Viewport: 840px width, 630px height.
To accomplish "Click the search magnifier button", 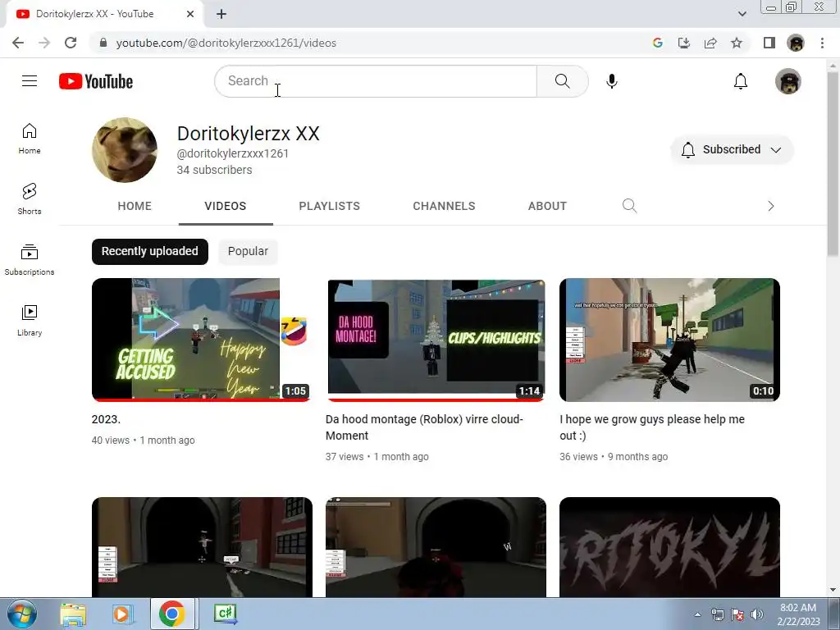I will 563,81.
